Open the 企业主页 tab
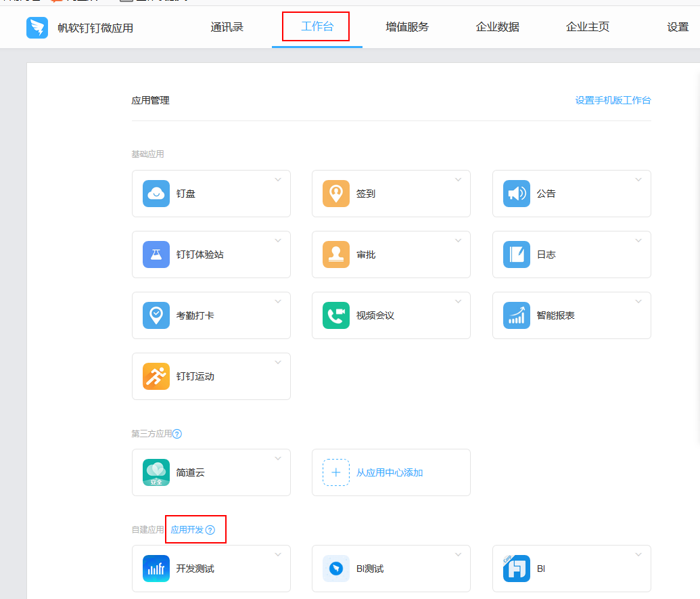Screen dimensions: 700x599 click(x=588, y=27)
